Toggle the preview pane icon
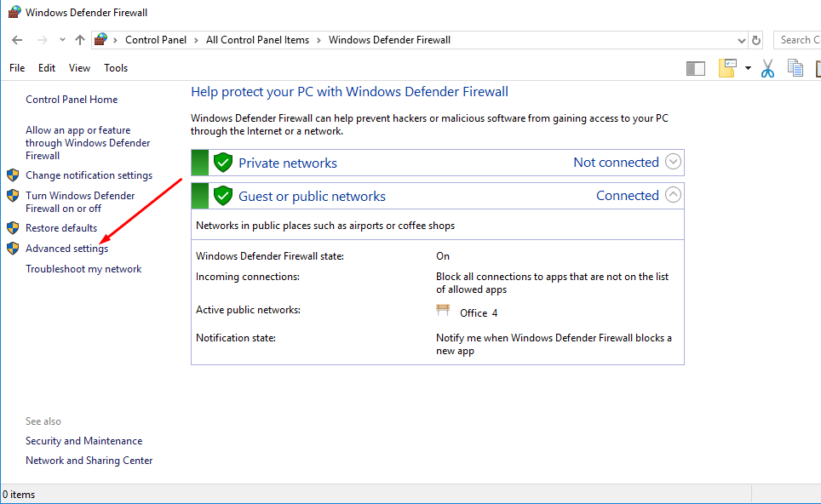 [696, 68]
